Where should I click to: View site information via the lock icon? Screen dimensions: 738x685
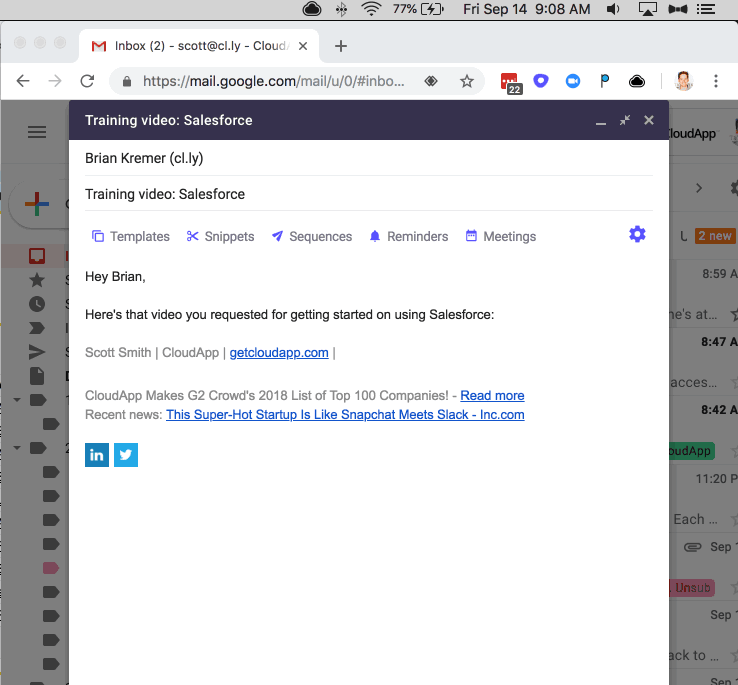point(127,81)
